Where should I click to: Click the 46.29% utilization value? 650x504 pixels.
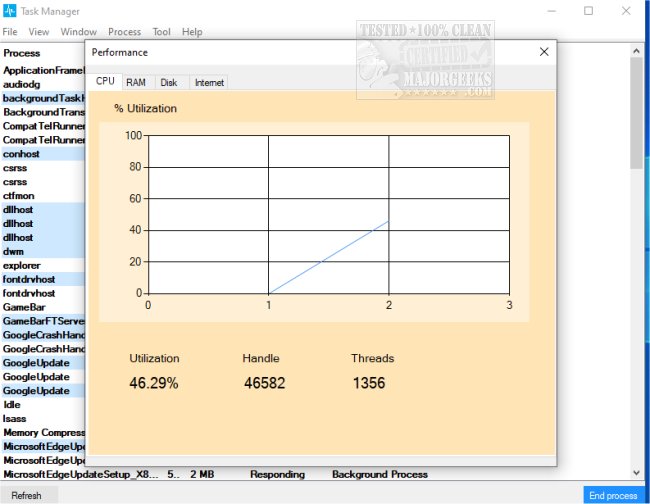point(154,383)
